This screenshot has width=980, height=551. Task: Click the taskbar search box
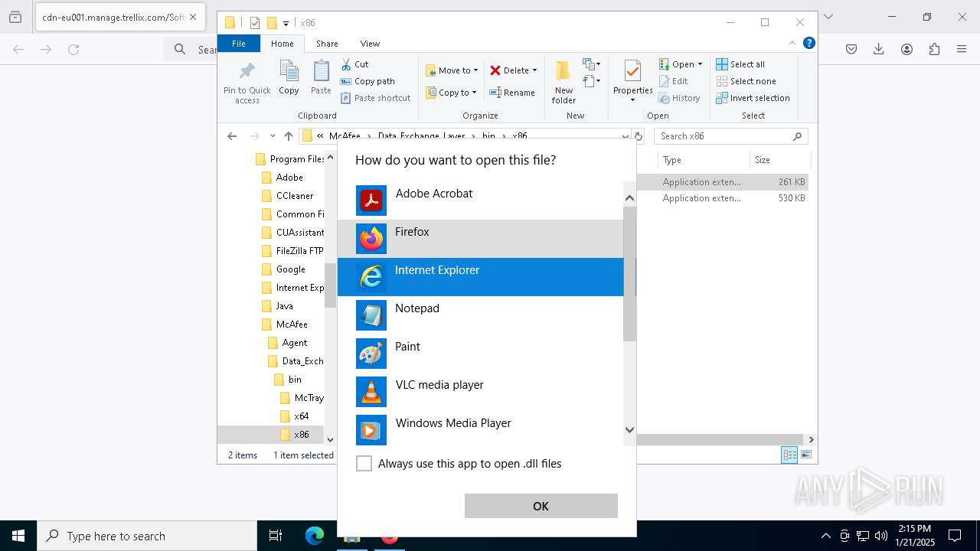tap(147, 536)
